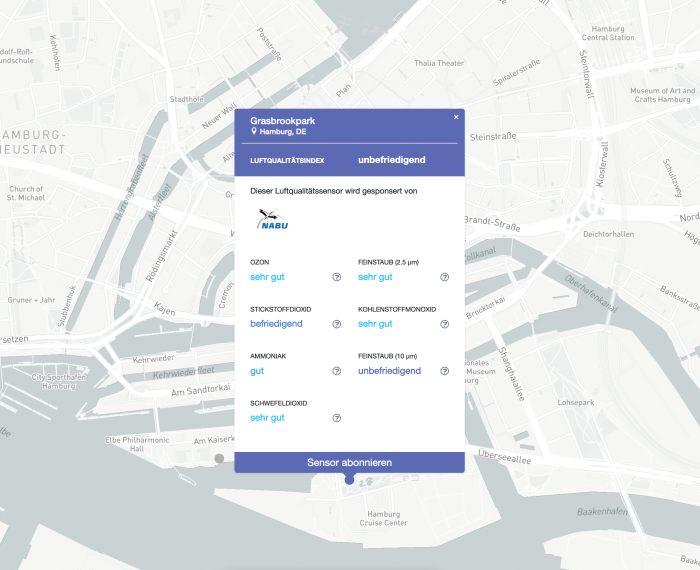Click the Luftqualitätsindex 'unbefriedigend' rating
Screen dimensions: 700x570
391,160
